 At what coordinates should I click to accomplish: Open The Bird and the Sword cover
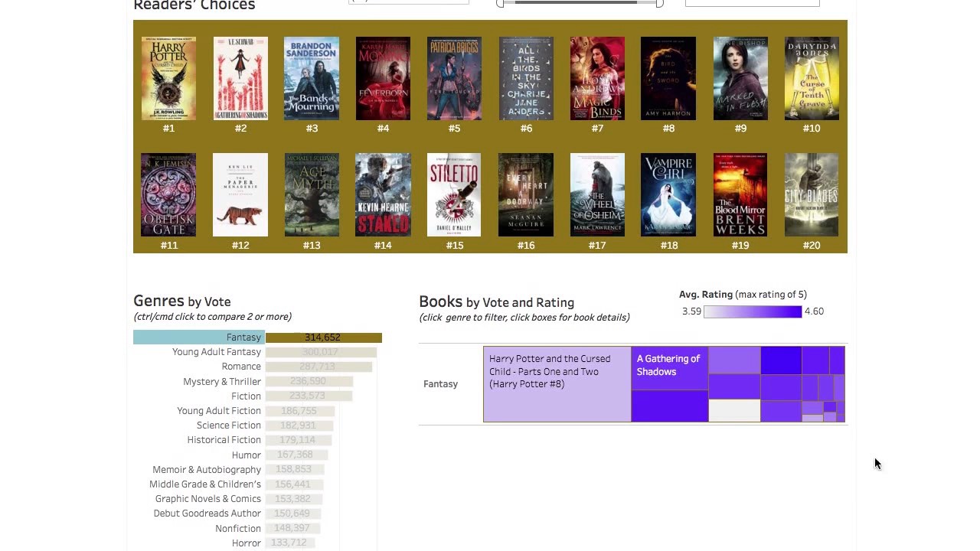(x=668, y=78)
